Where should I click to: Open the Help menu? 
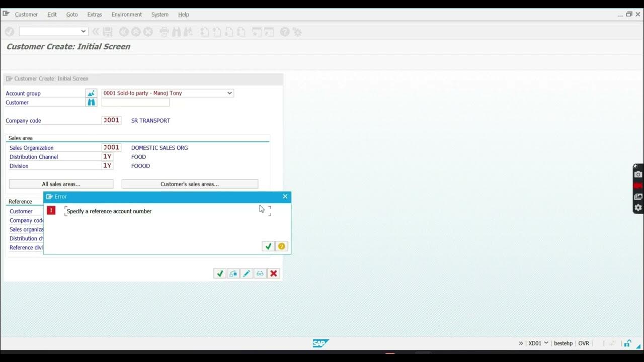184,15
